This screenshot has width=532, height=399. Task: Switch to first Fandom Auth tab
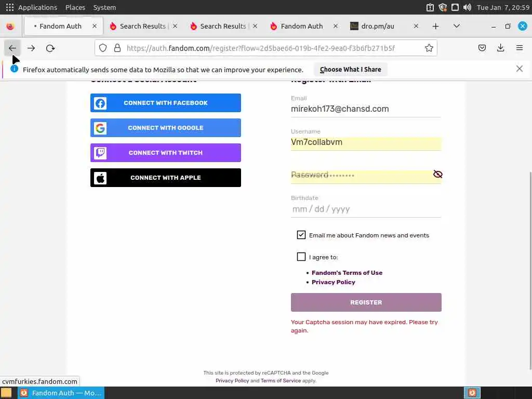(x=60, y=26)
